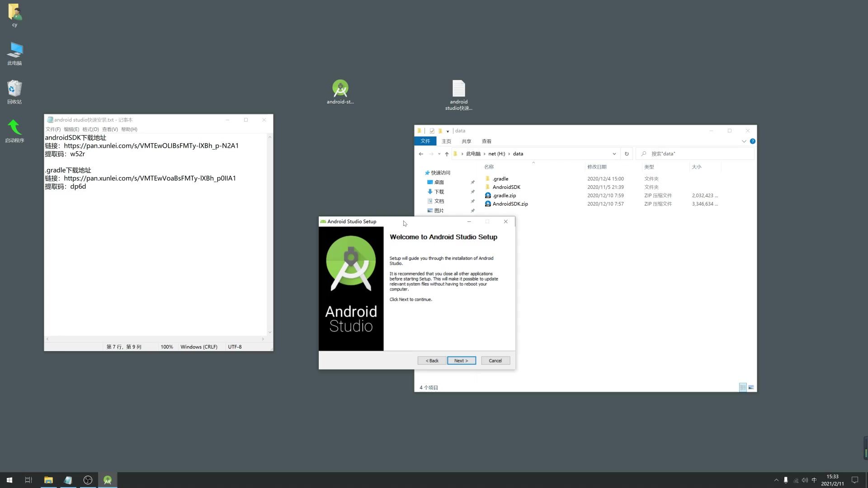This screenshot has width=868, height=488.
Task: Expand the Explorer ribbon chevron
Action: pos(744,141)
